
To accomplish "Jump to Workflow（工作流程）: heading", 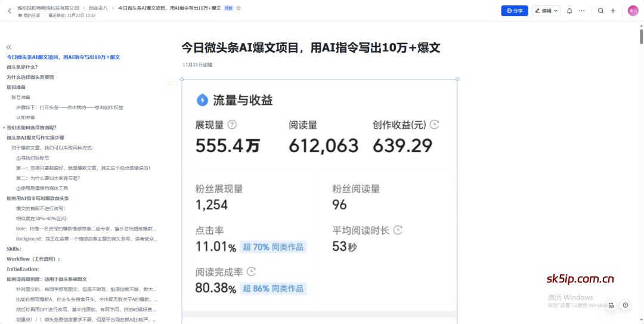I will click(33, 259).
